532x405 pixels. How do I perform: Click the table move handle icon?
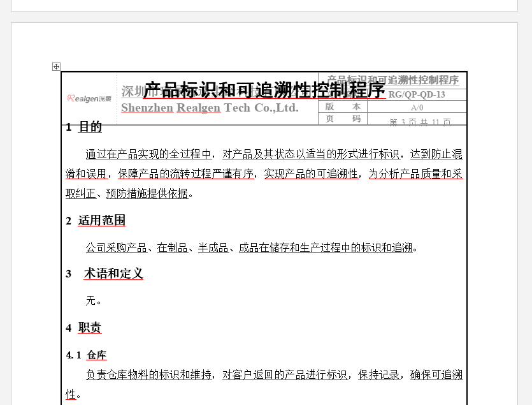point(56,66)
